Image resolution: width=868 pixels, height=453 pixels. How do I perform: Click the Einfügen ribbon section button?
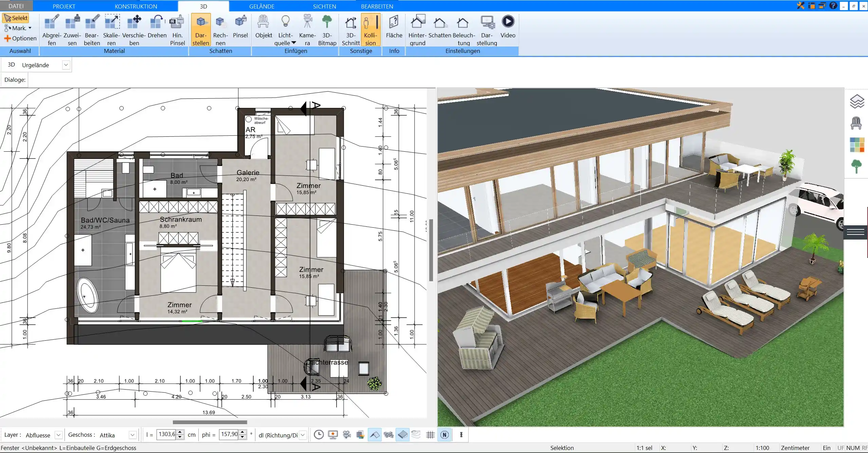(x=296, y=51)
